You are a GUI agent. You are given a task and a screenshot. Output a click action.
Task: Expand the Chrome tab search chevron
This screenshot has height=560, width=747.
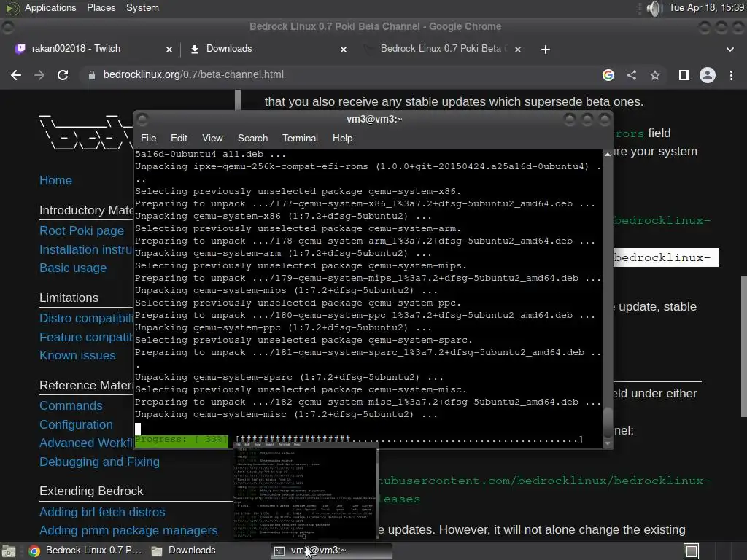pyautogui.click(x=729, y=50)
